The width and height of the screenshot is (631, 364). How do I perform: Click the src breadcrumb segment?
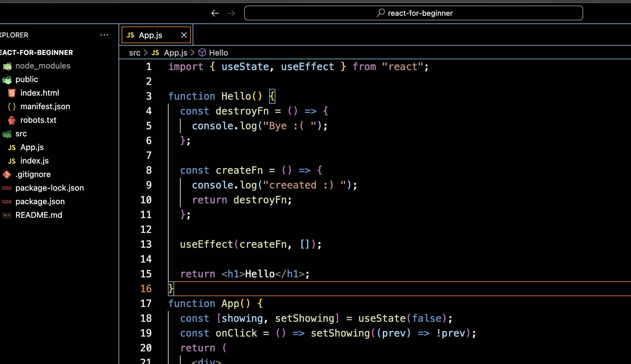pos(135,53)
